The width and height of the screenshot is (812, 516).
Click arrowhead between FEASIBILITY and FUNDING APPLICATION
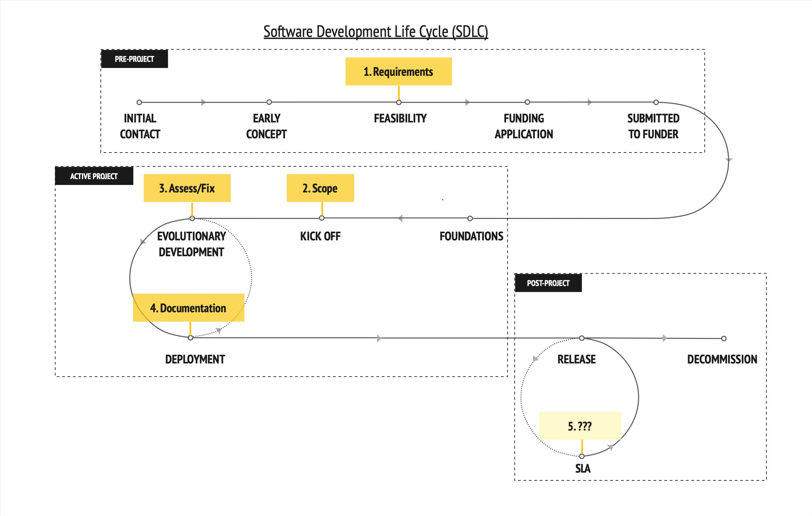click(467, 102)
